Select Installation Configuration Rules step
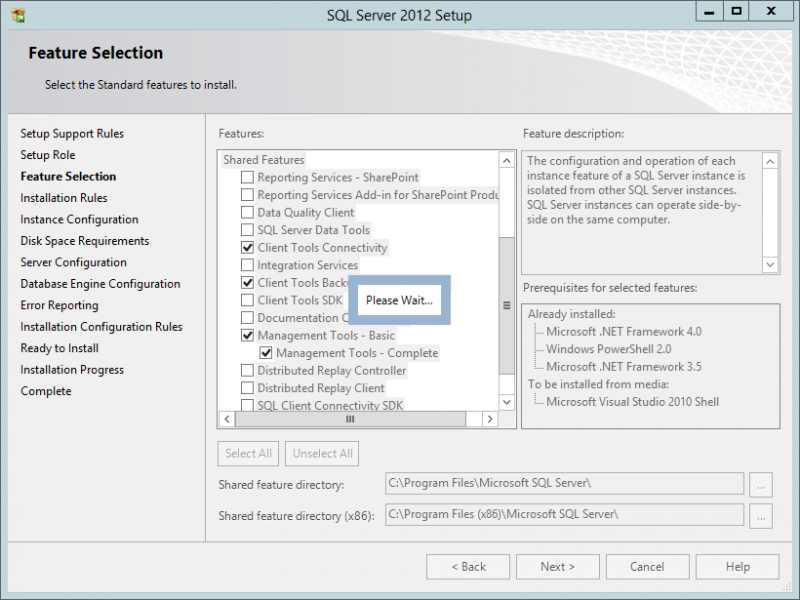This screenshot has width=800, height=600. (102, 327)
